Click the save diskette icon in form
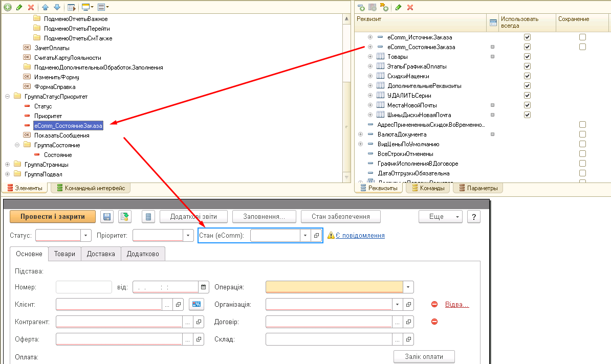This screenshot has height=364, width=611. click(106, 217)
